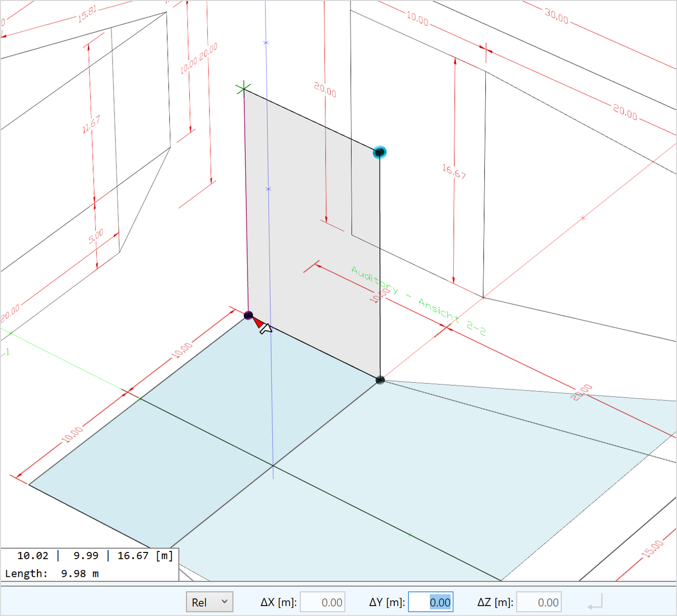Pick the black node at wall's bottom-right corner
677x616 pixels.
pyautogui.click(x=380, y=380)
